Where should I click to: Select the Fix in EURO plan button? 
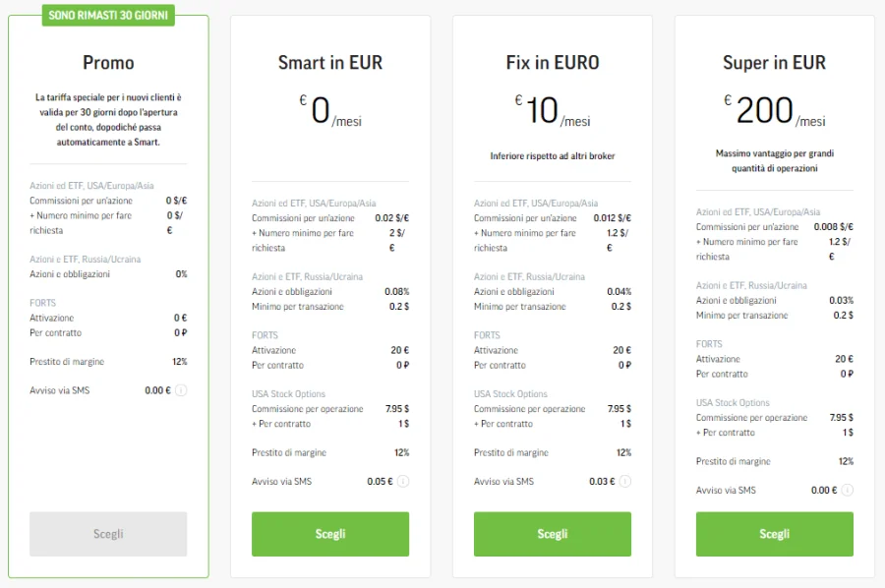coord(553,534)
